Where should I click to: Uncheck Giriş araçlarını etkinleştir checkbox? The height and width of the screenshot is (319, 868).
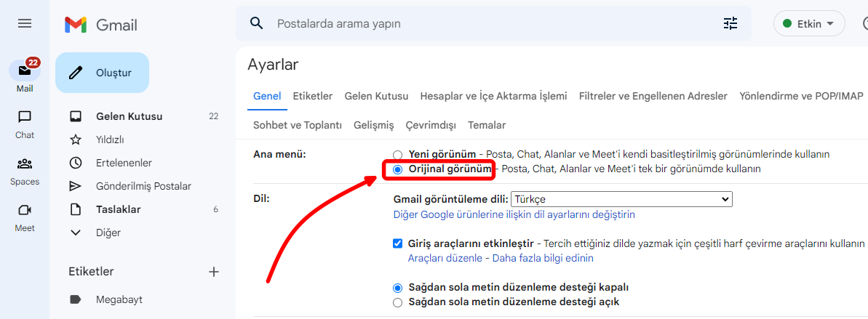coord(397,243)
